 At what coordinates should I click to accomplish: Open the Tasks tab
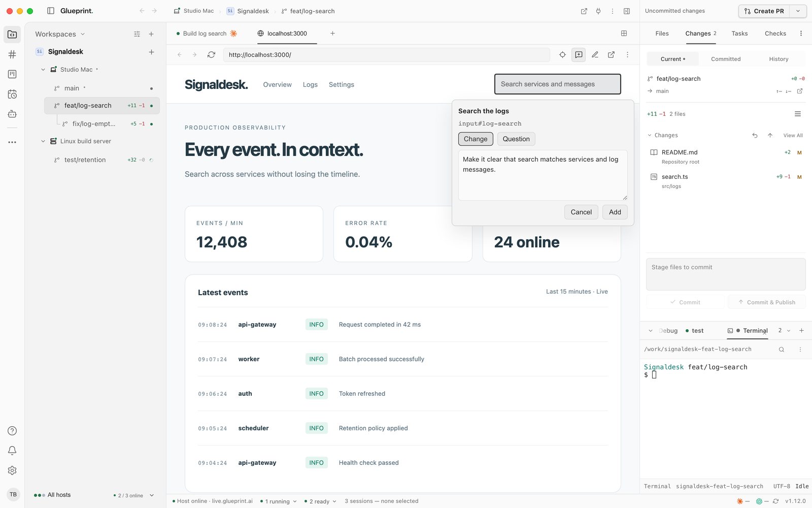pyautogui.click(x=739, y=34)
